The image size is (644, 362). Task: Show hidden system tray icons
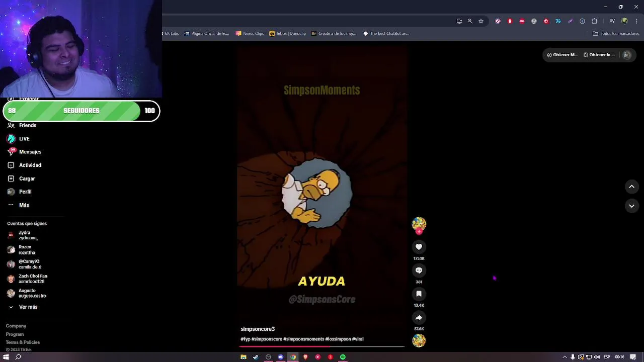565,357
